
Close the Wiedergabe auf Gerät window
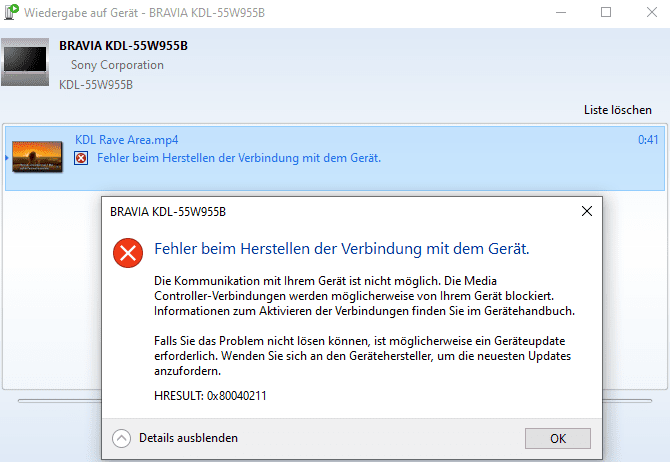[x=652, y=12]
